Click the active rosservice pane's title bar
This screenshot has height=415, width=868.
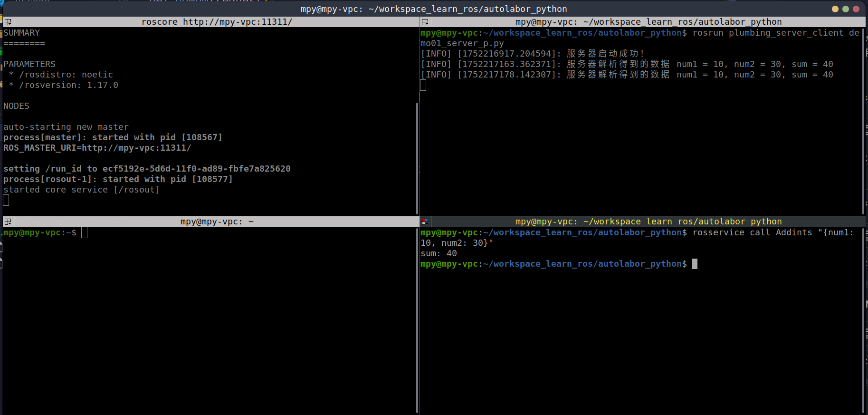[x=648, y=222]
